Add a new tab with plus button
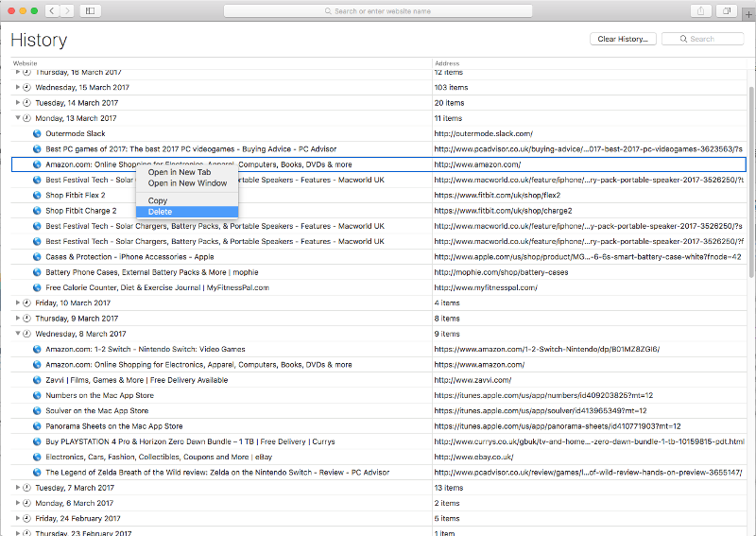Screen dimensions: 756x536 coord(748,15)
